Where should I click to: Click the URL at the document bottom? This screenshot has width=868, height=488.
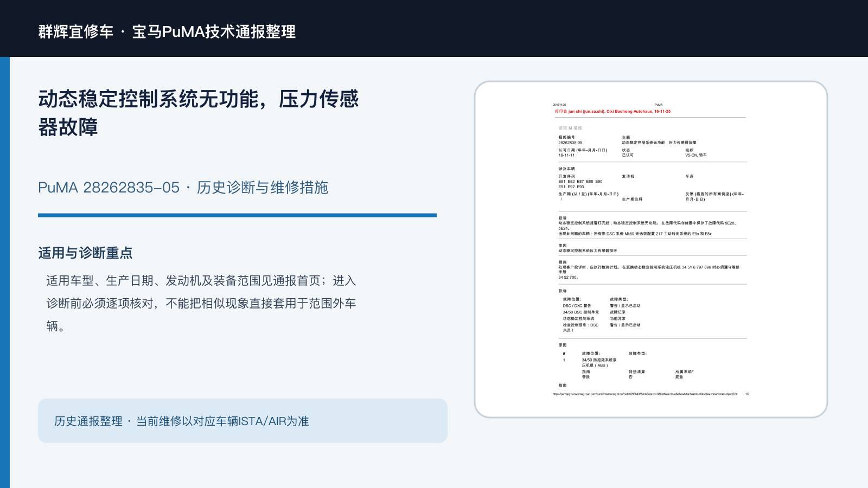click(645, 394)
